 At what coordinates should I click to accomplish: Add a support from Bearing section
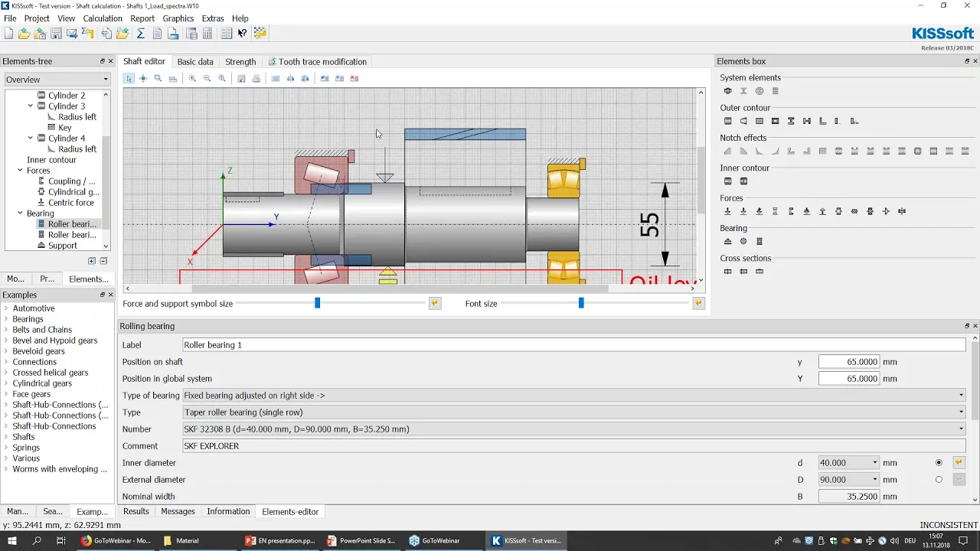[728, 241]
